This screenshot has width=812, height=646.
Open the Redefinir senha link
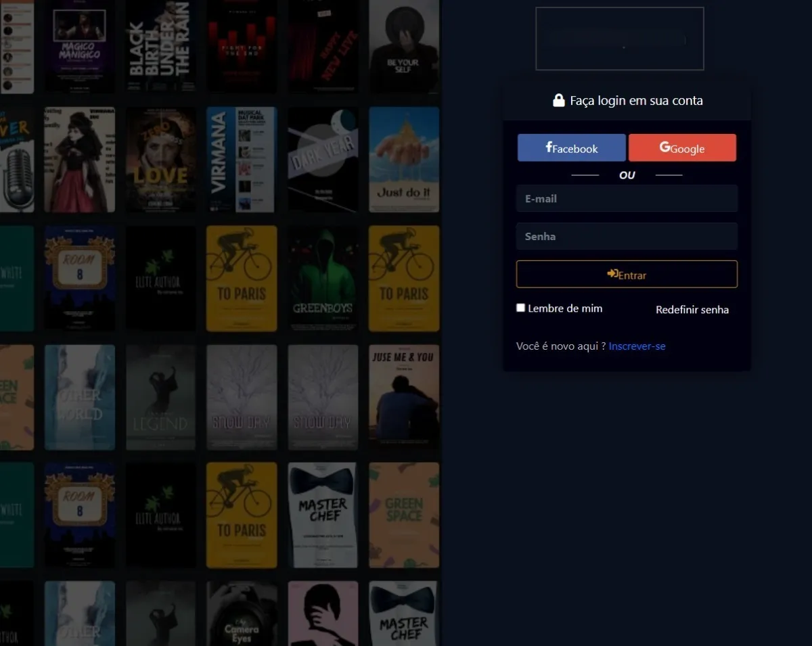692,310
